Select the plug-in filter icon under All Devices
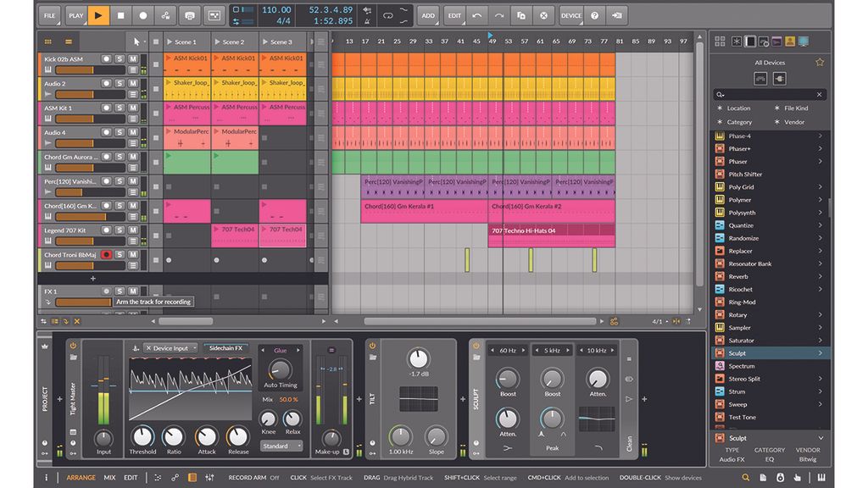This screenshot has height=488, width=868. point(779,79)
